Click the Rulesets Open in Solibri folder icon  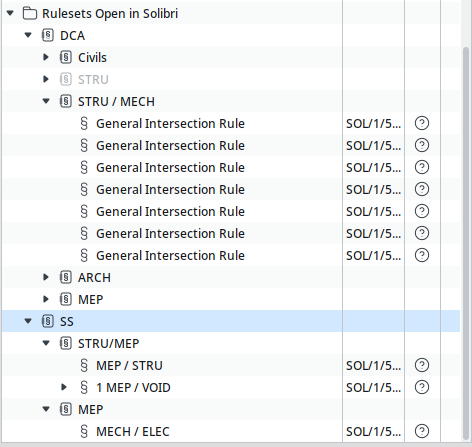30,13
